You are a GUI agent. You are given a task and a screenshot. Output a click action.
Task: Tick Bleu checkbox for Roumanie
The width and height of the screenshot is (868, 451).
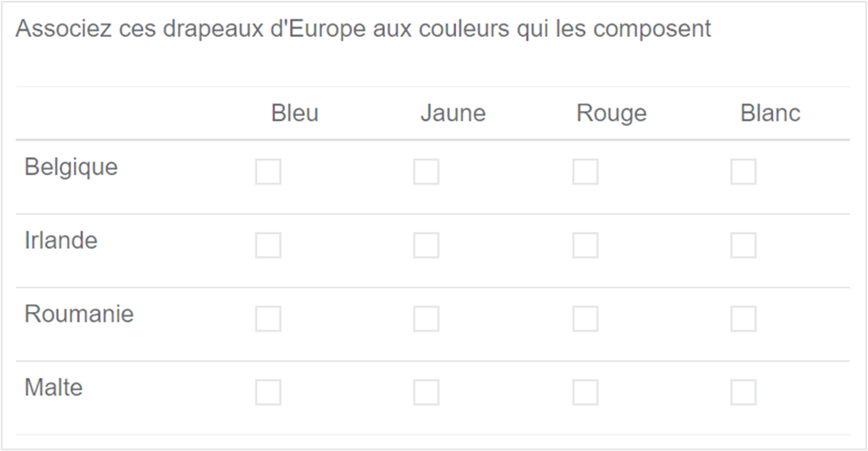click(268, 318)
